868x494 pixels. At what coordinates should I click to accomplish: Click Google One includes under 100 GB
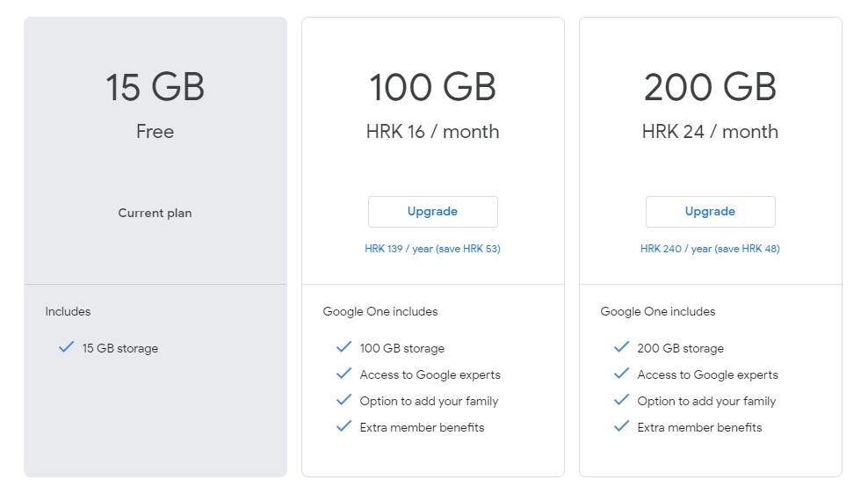pos(380,312)
